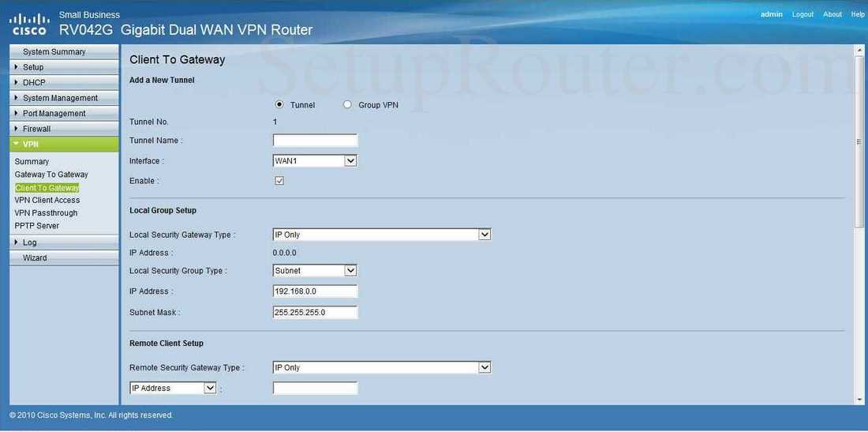This screenshot has width=868, height=432.
Task: Focus the Tunnel Name field
Action: [315, 140]
